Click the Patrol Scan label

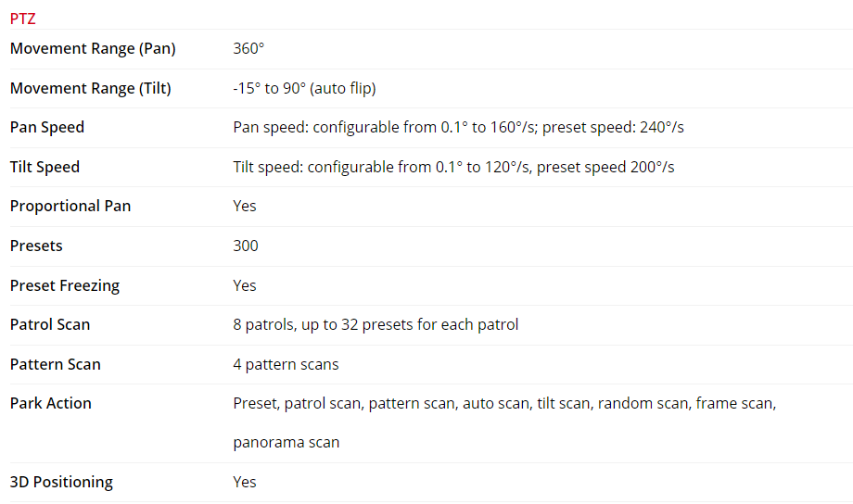point(50,325)
